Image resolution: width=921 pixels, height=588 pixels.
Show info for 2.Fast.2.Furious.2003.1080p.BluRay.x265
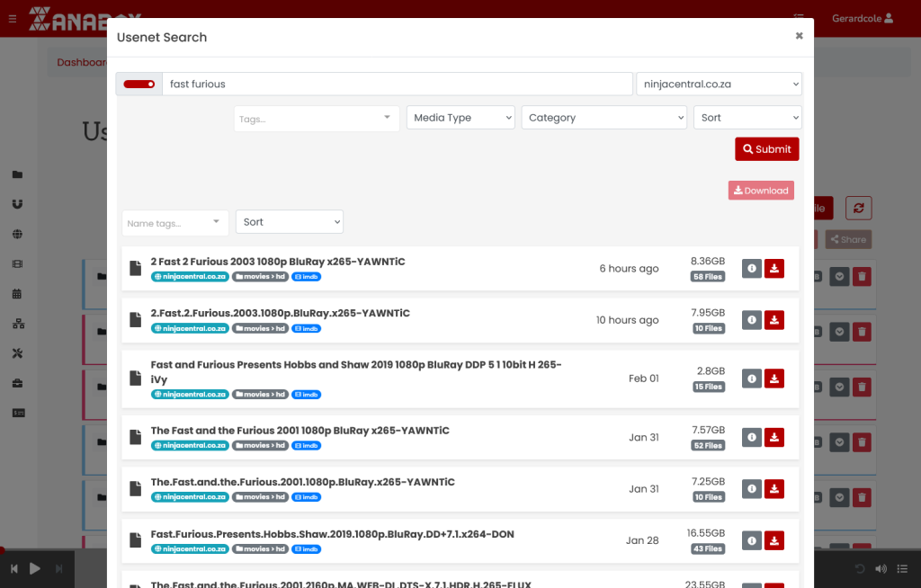point(751,320)
